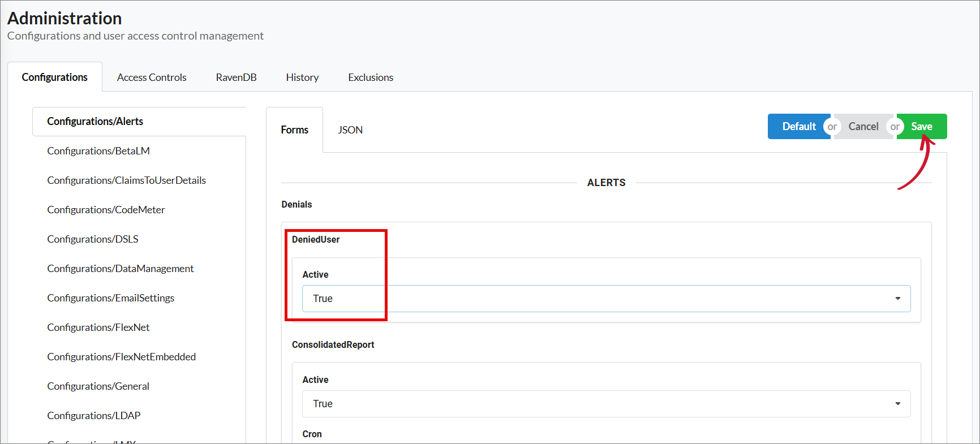Select Configurations/General entry
The width and height of the screenshot is (980, 444).
point(98,386)
